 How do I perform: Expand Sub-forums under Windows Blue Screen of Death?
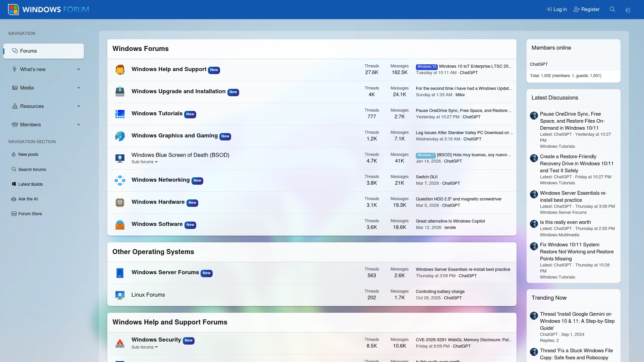tap(145, 162)
